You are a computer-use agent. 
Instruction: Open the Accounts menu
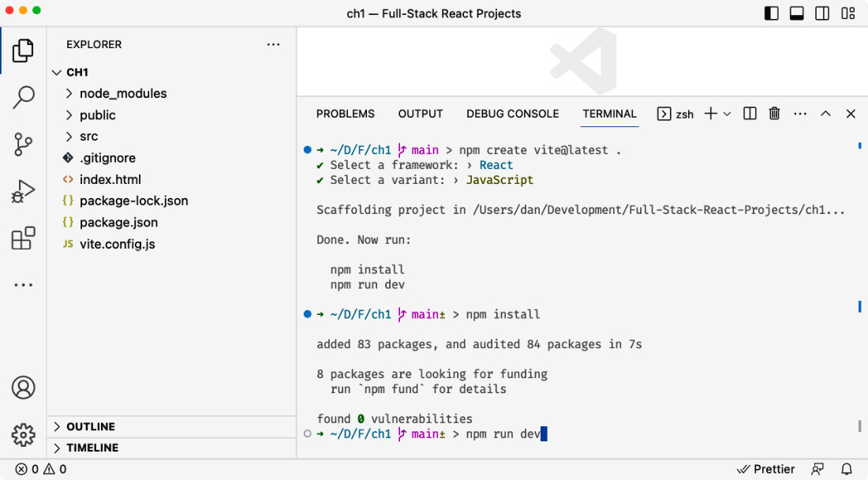tap(23, 388)
